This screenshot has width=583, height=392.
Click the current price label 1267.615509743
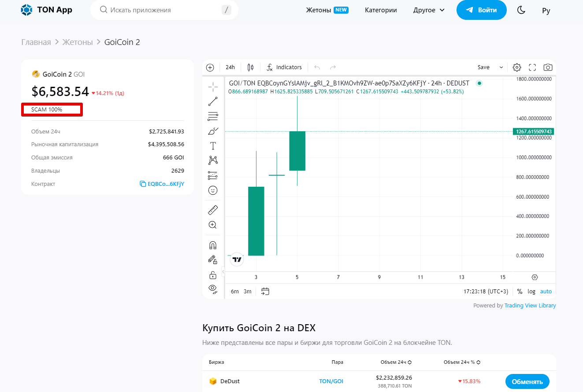[x=534, y=131]
